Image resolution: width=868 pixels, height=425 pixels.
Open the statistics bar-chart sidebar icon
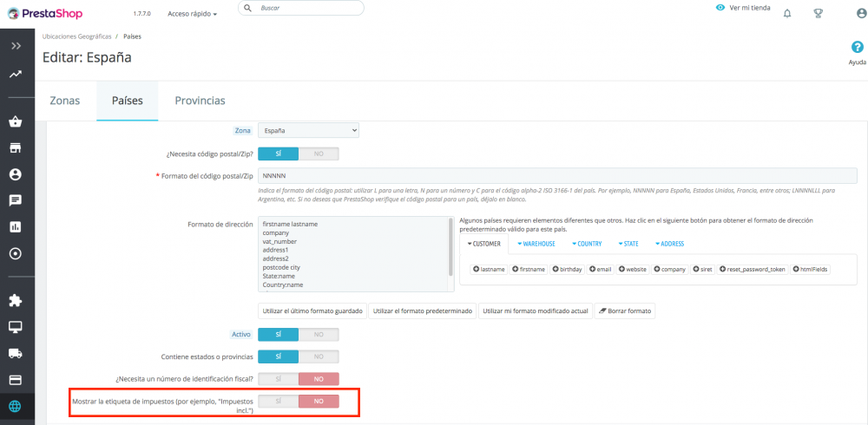(16, 227)
